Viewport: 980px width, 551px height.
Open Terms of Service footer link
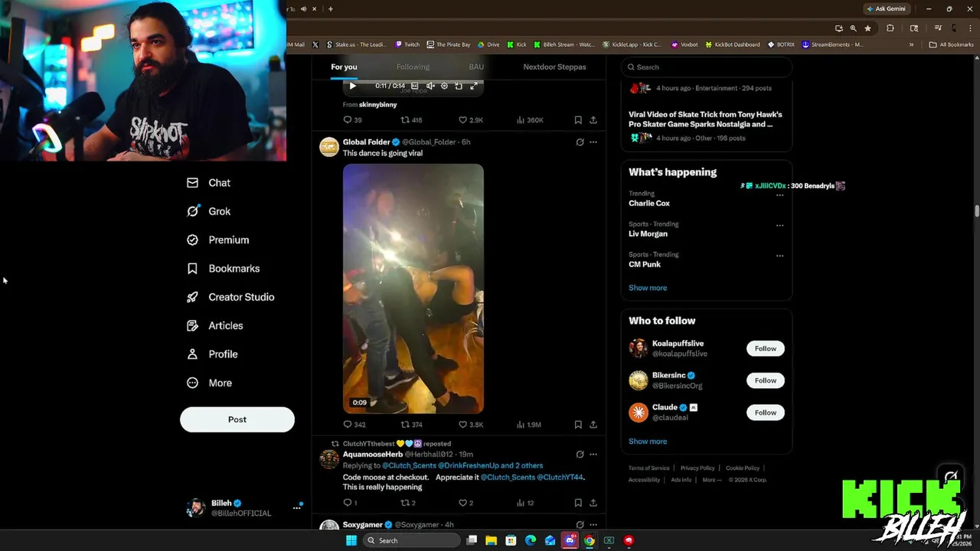[648, 468]
